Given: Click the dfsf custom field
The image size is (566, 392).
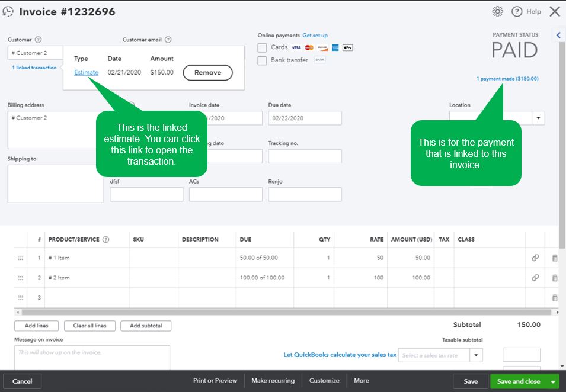Looking at the screenshot, I should (x=146, y=194).
